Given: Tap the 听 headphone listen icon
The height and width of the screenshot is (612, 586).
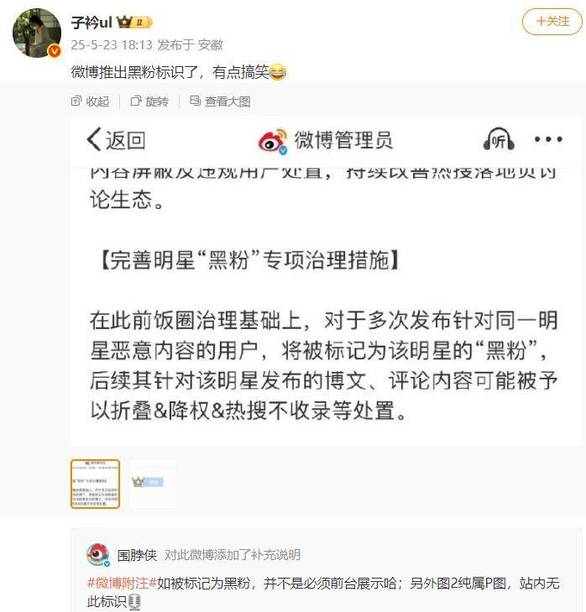Looking at the screenshot, I should 499,139.
